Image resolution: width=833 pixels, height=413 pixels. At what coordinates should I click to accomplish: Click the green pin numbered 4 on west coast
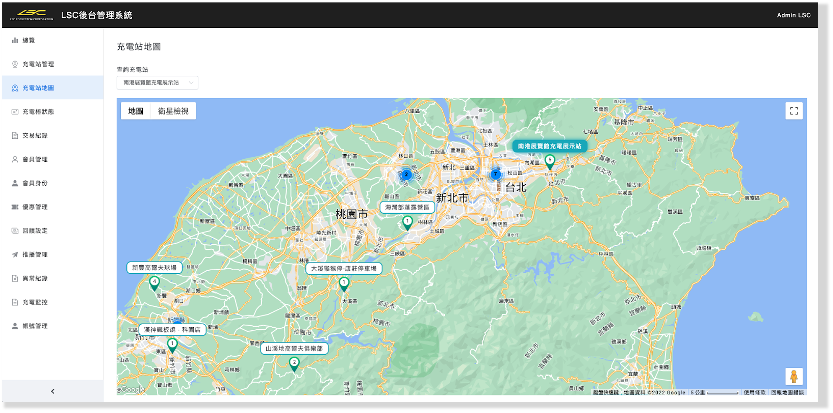coord(154,283)
